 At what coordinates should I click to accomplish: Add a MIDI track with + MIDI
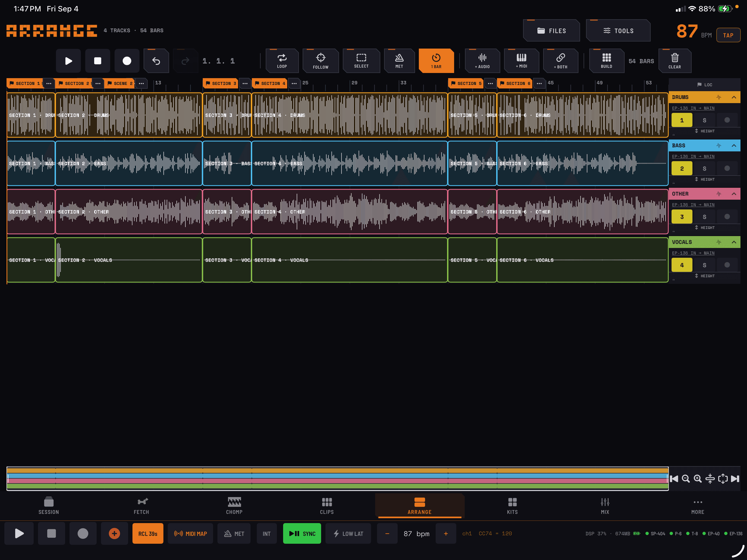pos(521,61)
